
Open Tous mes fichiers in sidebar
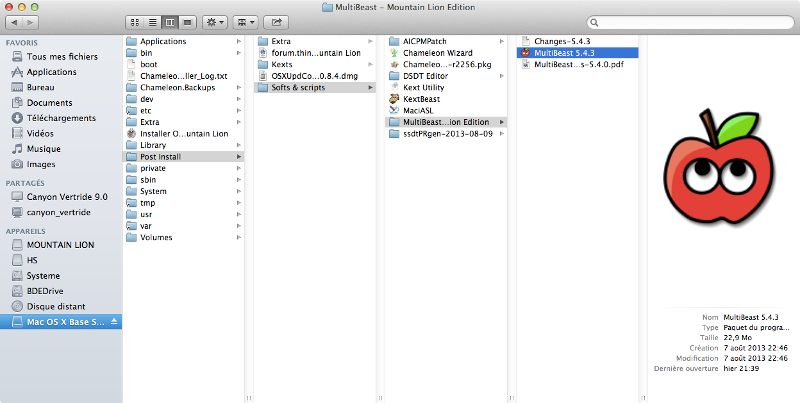pyautogui.click(x=61, y=57)
